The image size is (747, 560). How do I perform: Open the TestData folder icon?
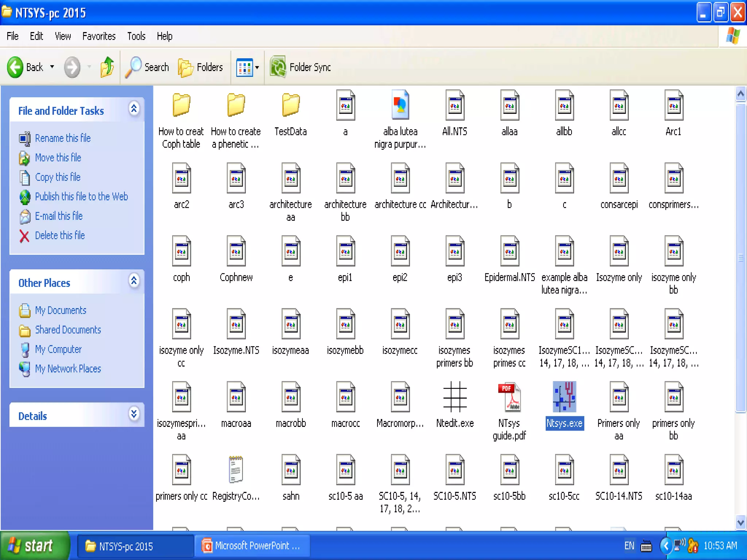(x=291, y=105)
